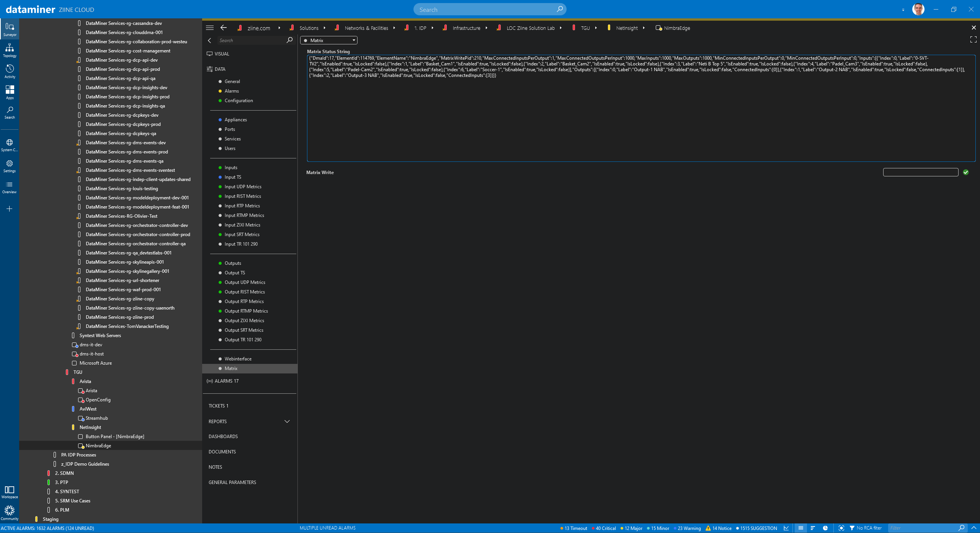Undock the card to full screen

tap(973, 39)
